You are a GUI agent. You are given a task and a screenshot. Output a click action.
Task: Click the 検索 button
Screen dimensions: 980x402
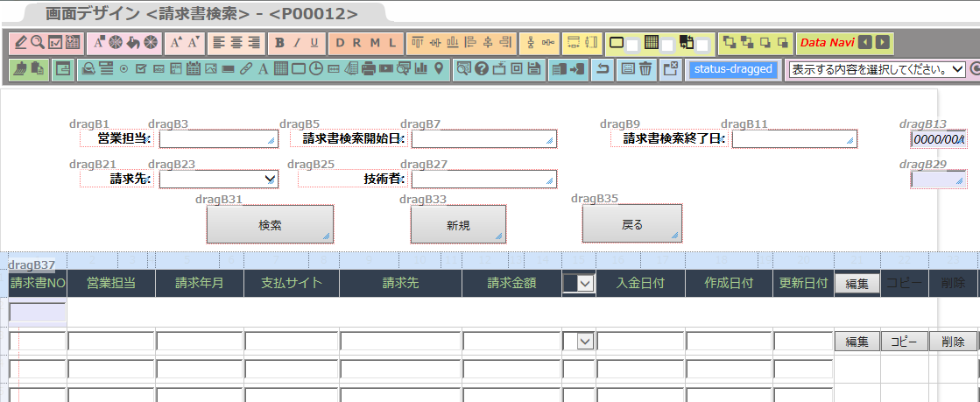[x=270, y=224]
